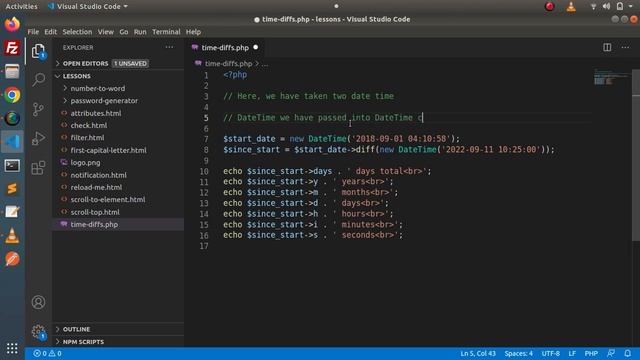
Task: Click the code minimap preview
Action: point(611,77)
